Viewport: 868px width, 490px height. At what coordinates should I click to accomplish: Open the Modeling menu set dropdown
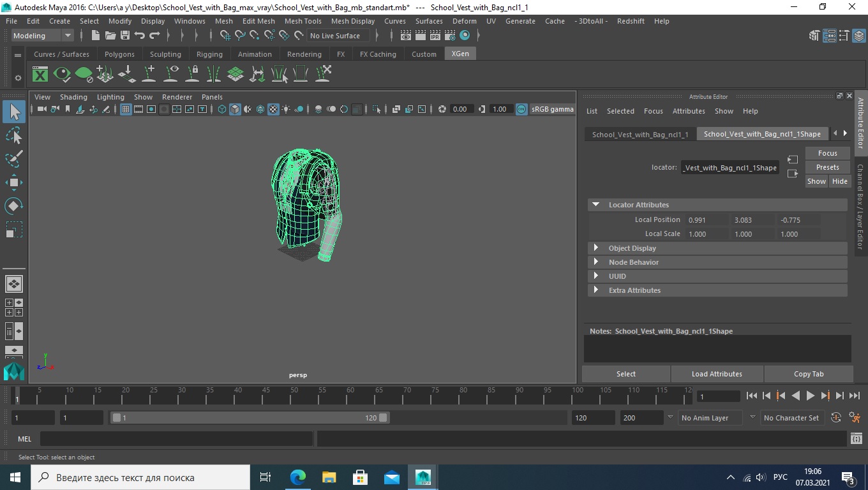click(42, 36)
